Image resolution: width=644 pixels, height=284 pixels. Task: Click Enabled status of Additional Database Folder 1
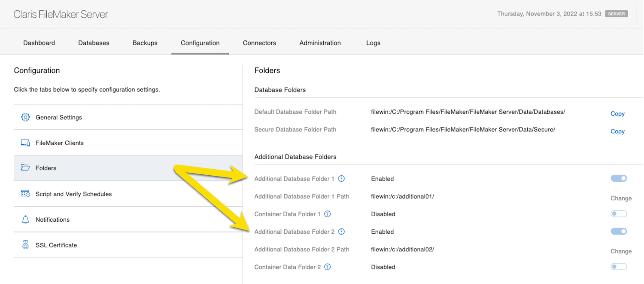383,179
